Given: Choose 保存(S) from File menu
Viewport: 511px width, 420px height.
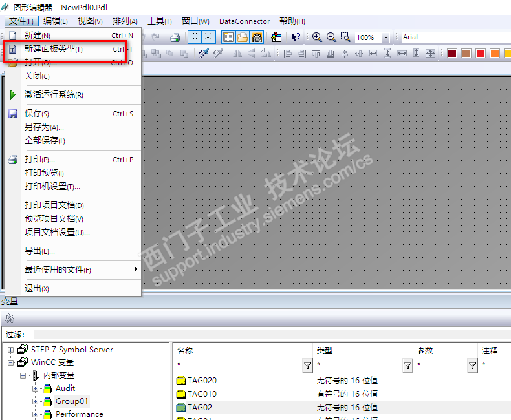Looking at the screenshot, I should tap(74, 113).
